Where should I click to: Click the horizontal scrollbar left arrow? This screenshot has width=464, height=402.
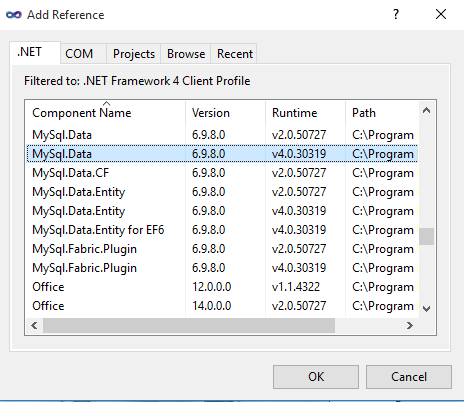pos(34,325)
